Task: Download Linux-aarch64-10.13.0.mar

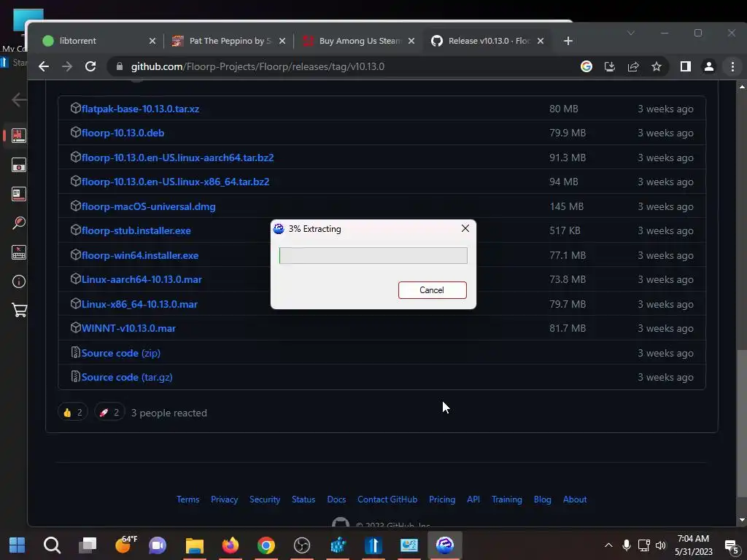Action: (x=142, y=279)
